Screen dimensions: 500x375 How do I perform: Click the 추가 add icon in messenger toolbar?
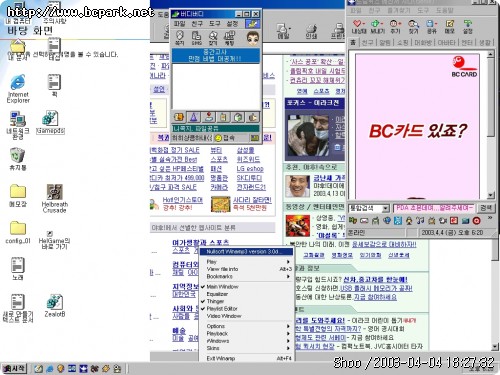395,26
